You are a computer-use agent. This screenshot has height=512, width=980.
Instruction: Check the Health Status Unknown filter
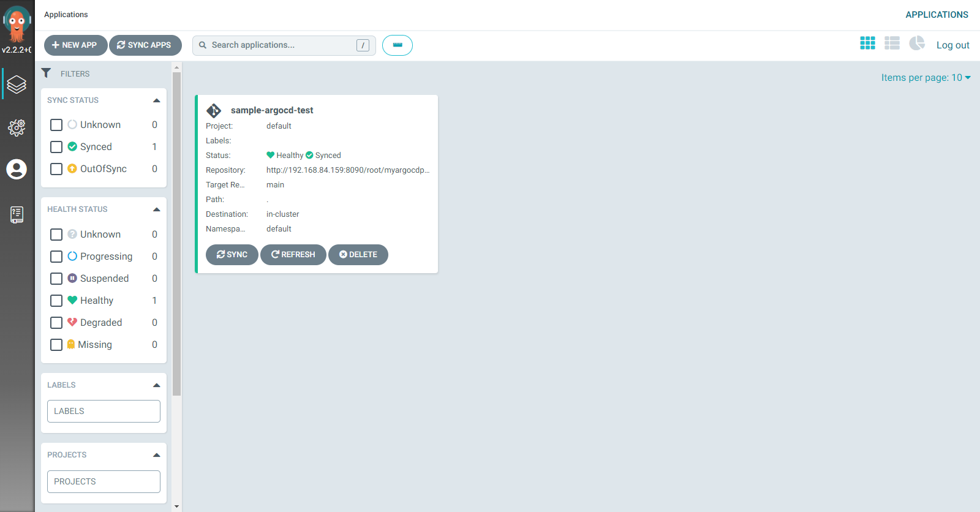point(56,235)
